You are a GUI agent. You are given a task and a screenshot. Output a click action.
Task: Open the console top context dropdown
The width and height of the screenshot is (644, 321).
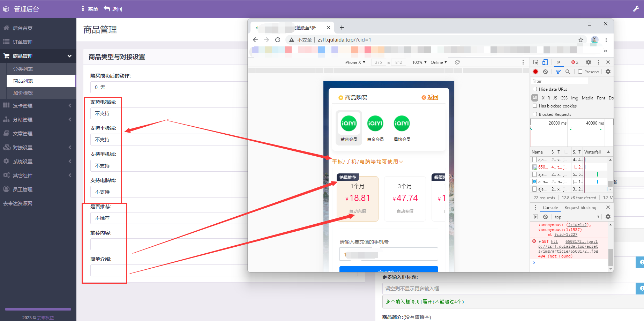click(576, 217)
